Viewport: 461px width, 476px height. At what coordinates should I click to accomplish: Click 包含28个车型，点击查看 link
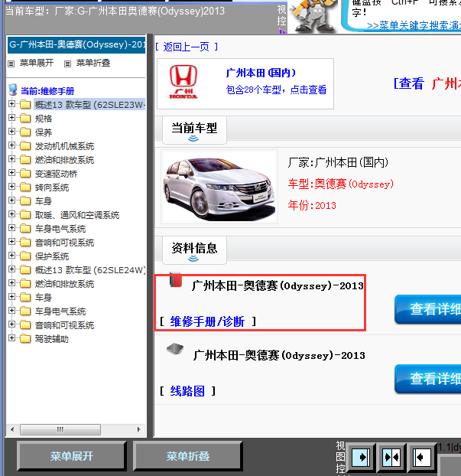(276, 90)
